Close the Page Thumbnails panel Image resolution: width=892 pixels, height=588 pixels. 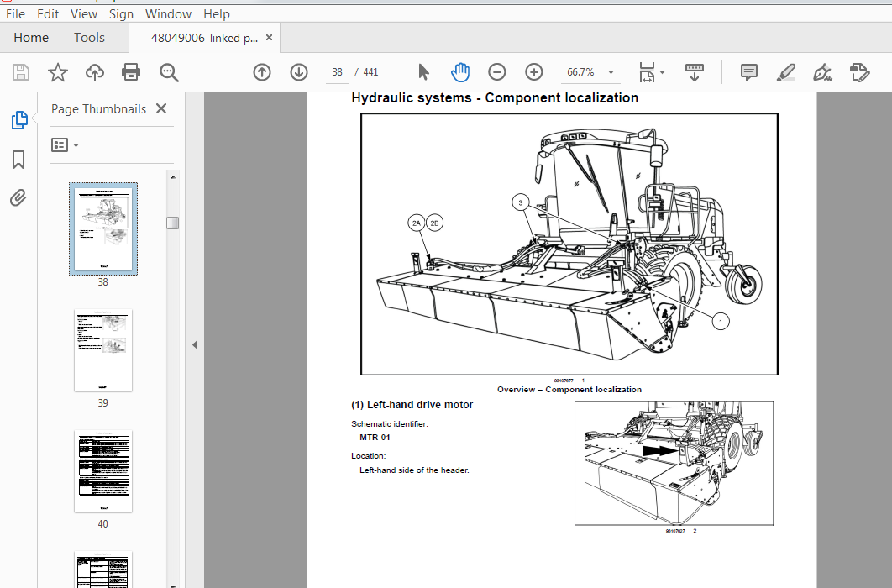click(161, 108)
